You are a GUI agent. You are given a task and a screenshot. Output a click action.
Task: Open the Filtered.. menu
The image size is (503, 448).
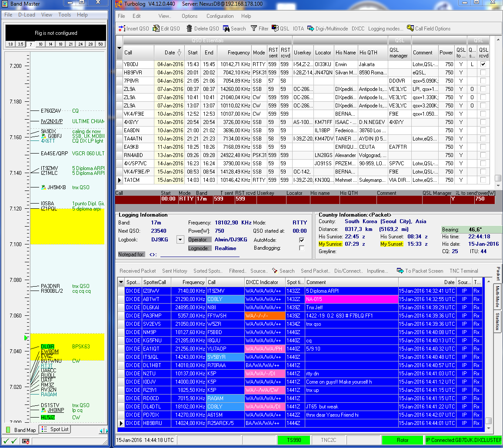tap(238, 271)
